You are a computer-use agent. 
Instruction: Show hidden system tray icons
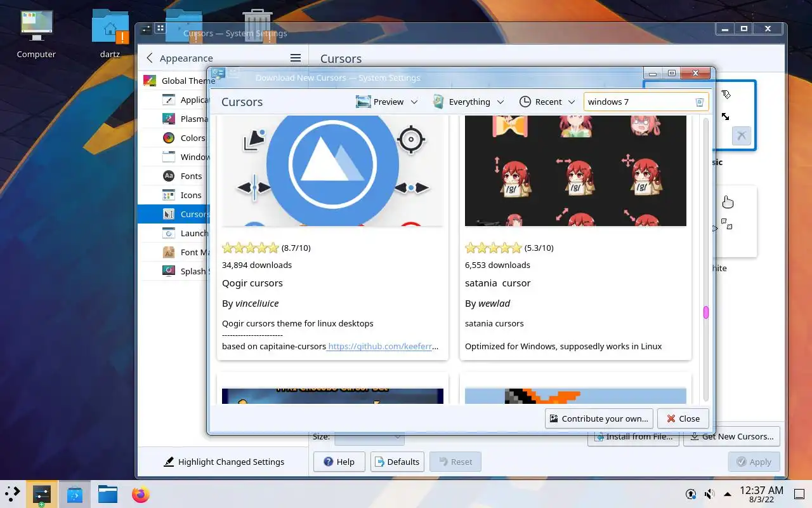point(728,494)
